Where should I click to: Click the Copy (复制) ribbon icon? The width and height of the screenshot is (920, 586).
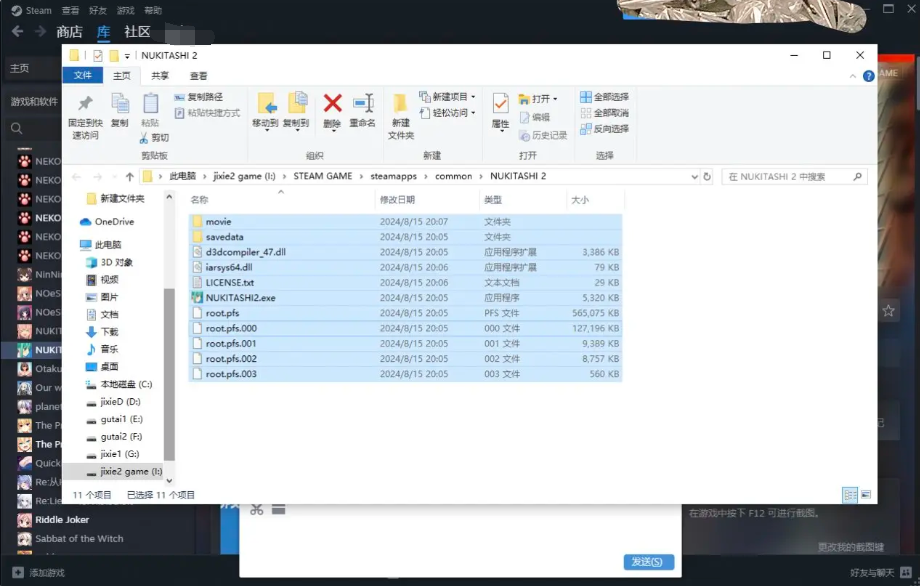[120, 104]
